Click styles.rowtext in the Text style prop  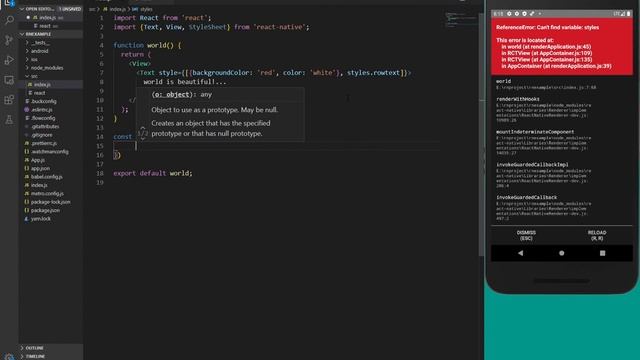373,73
